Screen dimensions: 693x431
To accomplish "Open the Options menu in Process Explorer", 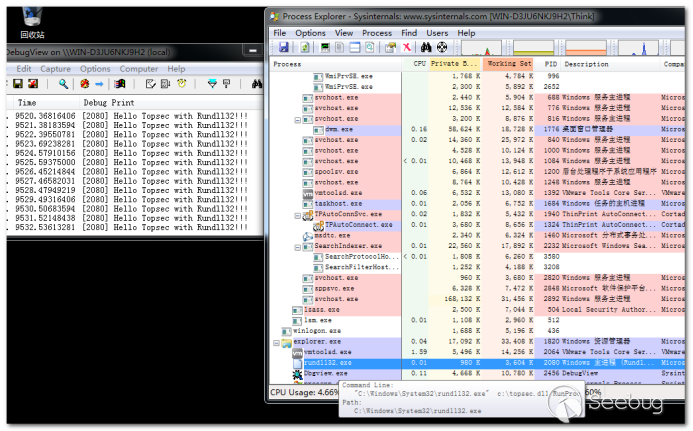I will pos(310,33).
